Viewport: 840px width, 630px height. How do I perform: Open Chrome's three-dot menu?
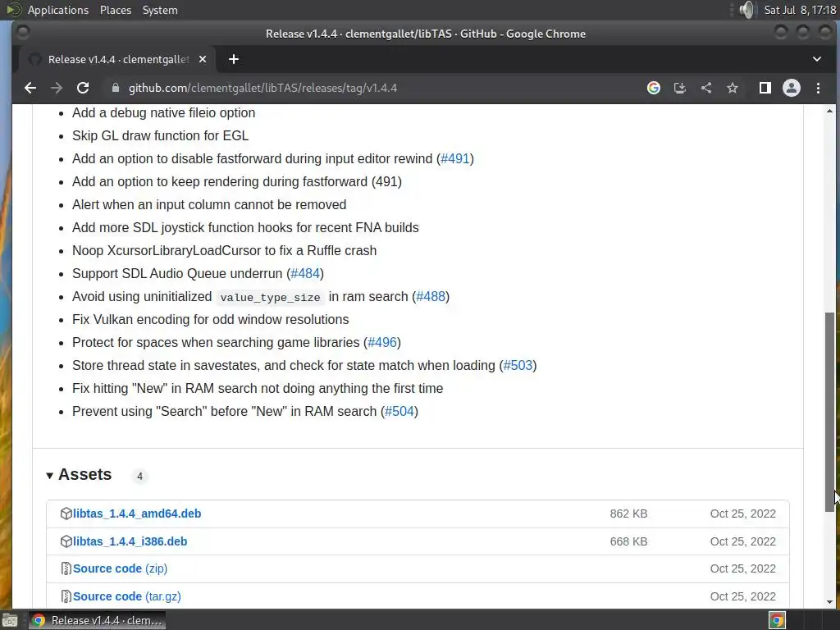click(818, 88)
